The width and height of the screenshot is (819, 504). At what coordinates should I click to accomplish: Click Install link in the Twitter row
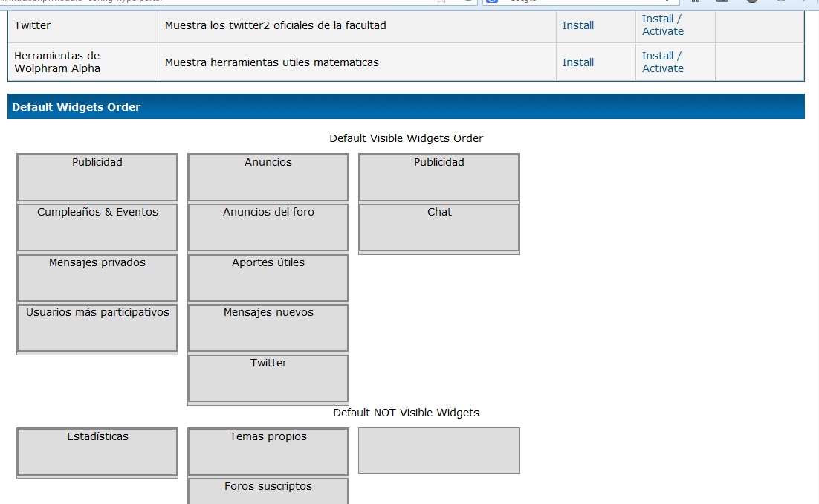pyautogui.click(x=577, y=25)
